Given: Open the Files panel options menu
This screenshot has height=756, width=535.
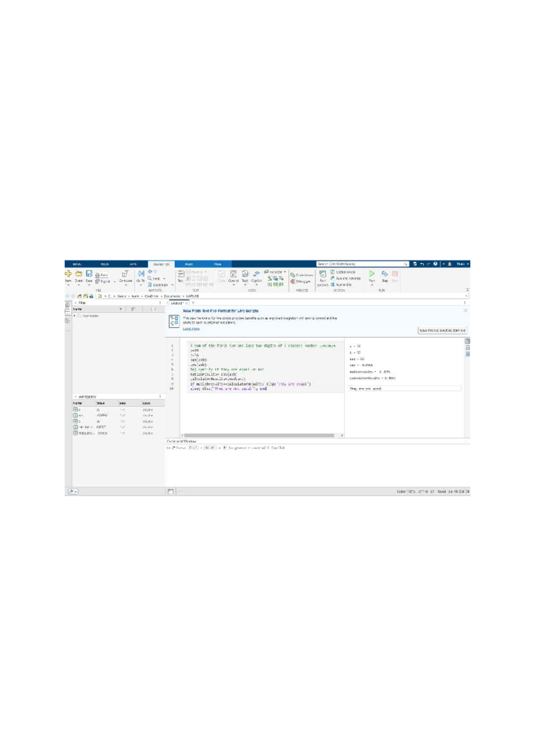Looking at the screenshot, I should point(160,303).
